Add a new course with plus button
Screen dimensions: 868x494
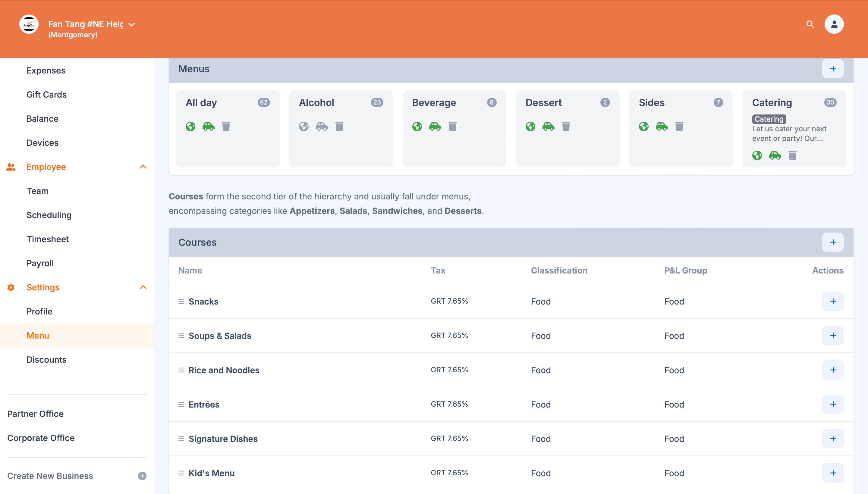(833, 242)
